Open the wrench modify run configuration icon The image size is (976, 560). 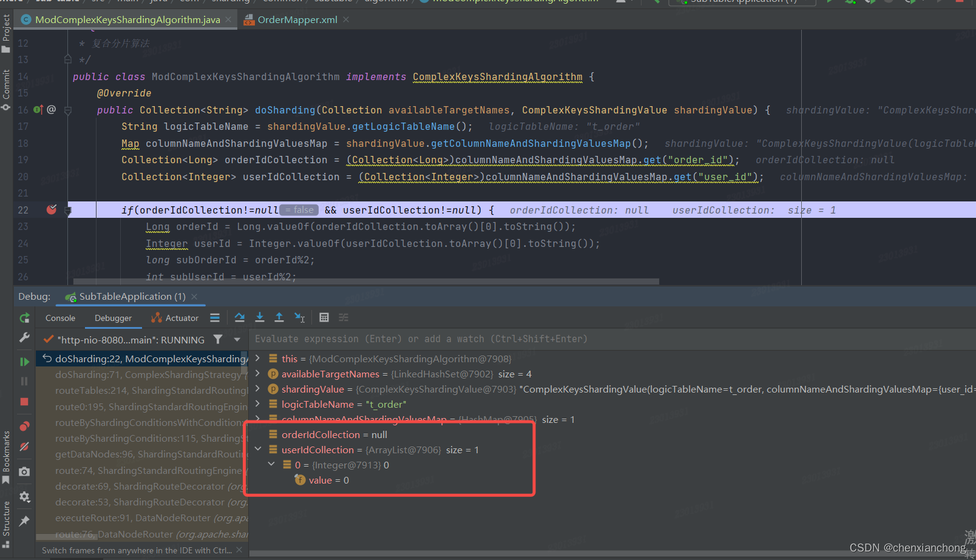click(24, 337)
